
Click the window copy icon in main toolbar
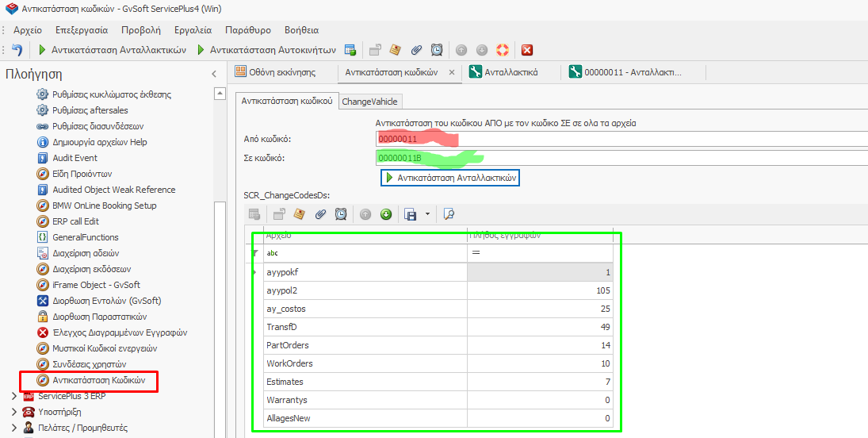click(x=375, y=50)
